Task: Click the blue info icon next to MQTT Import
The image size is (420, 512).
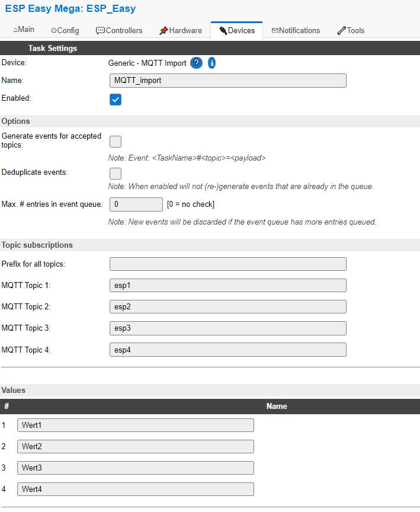Action: 211,63
